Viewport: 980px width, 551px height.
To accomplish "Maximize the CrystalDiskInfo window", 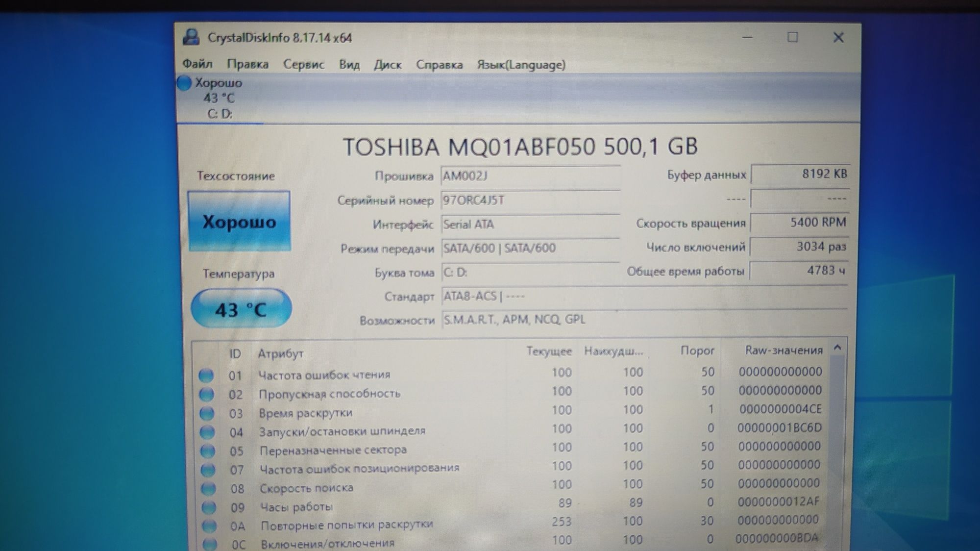I will tap(792, 37).
